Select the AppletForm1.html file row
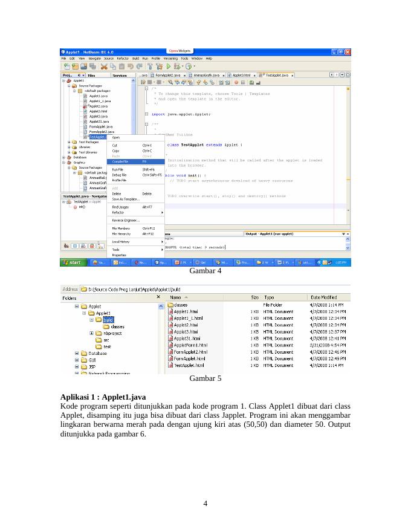The image size is (411, 532). [x=259, y=345]
